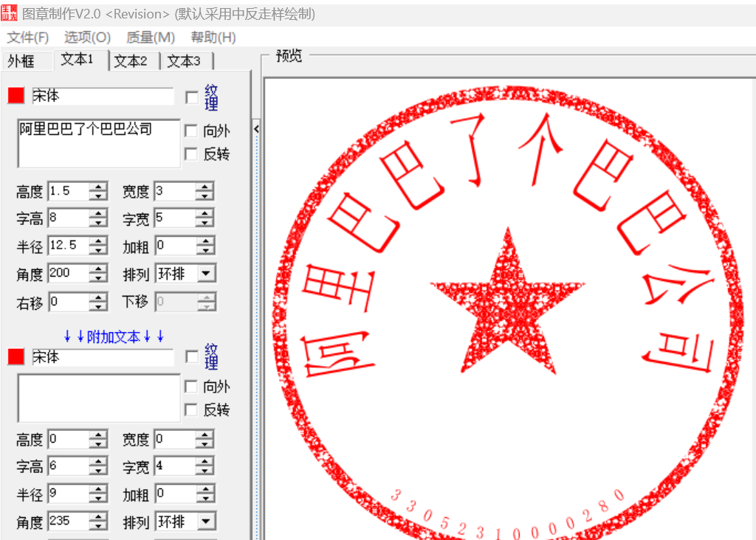The width and height of the screenshot is (756, 540).
Task: Decrease the 附加文本 字高 stepper
Action: (x=98, y=471)
